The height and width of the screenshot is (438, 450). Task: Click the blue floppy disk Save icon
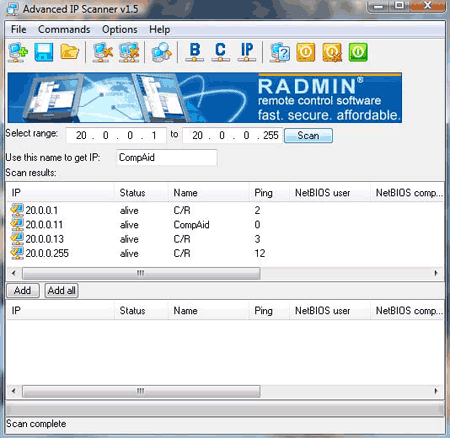pos(44,52)
